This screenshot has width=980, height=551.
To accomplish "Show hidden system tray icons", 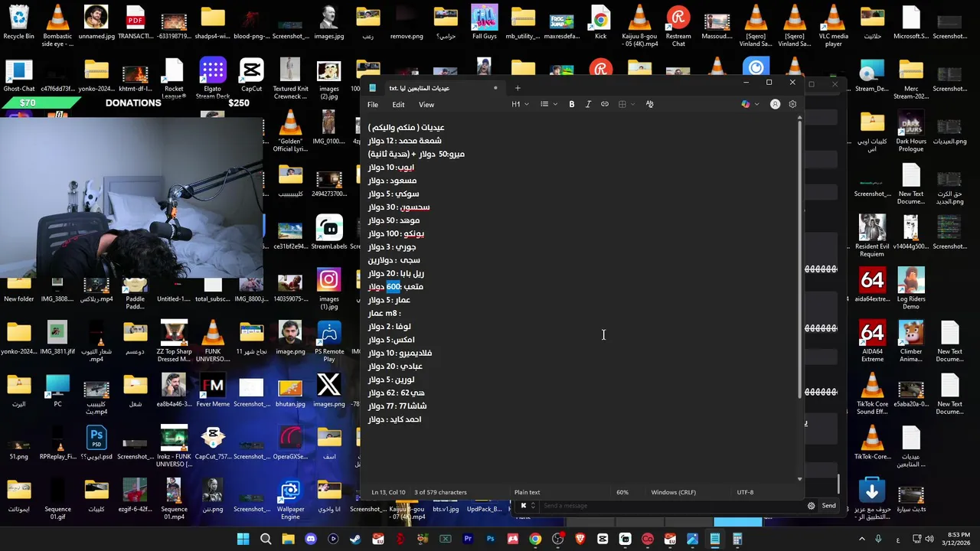I will click(x=862, y=540).
